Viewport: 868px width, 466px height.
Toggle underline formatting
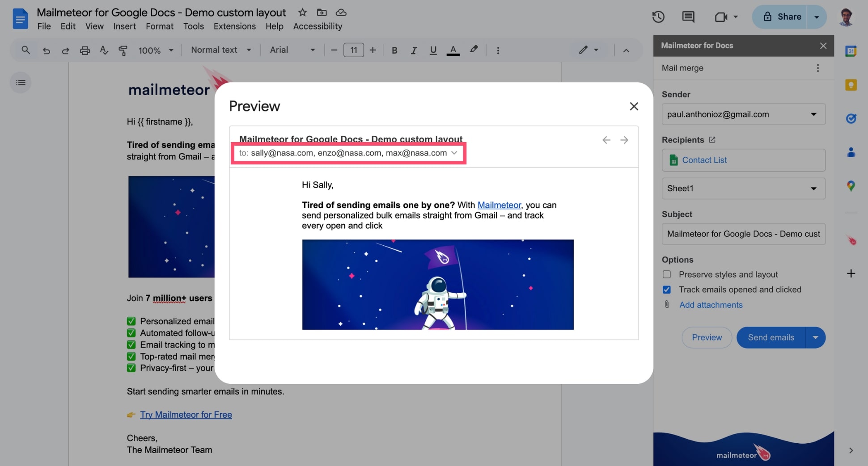click(x=433, y=50)
